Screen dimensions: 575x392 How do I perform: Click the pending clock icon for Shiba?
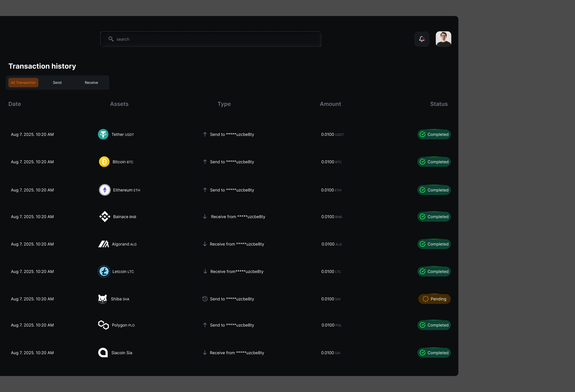pyautogui.click(x=205, y=299)
